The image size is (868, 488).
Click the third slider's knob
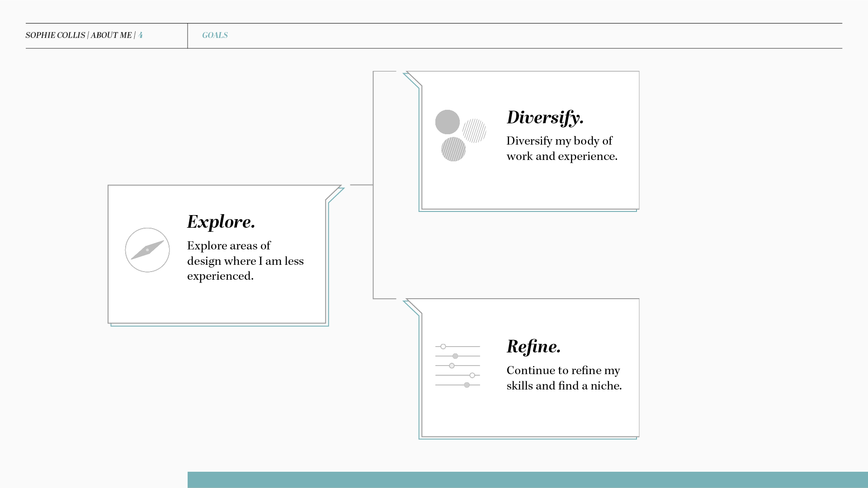452,366
